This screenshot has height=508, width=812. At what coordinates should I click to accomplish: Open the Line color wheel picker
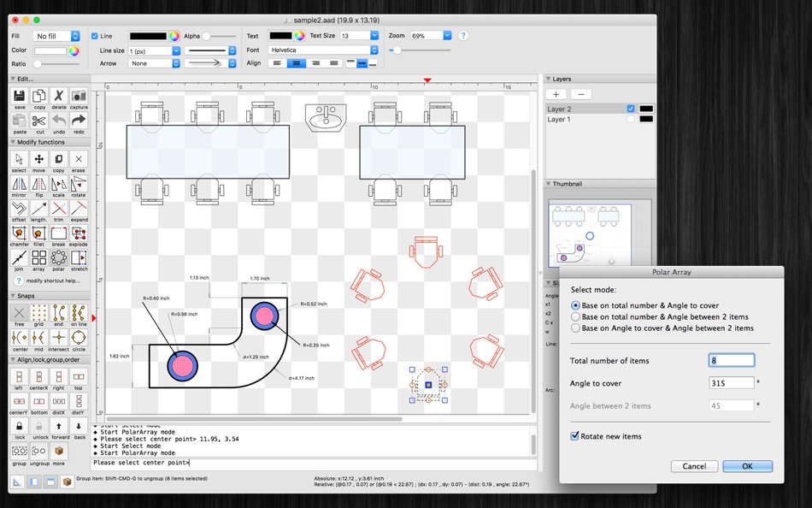click(x=174, y=36)
